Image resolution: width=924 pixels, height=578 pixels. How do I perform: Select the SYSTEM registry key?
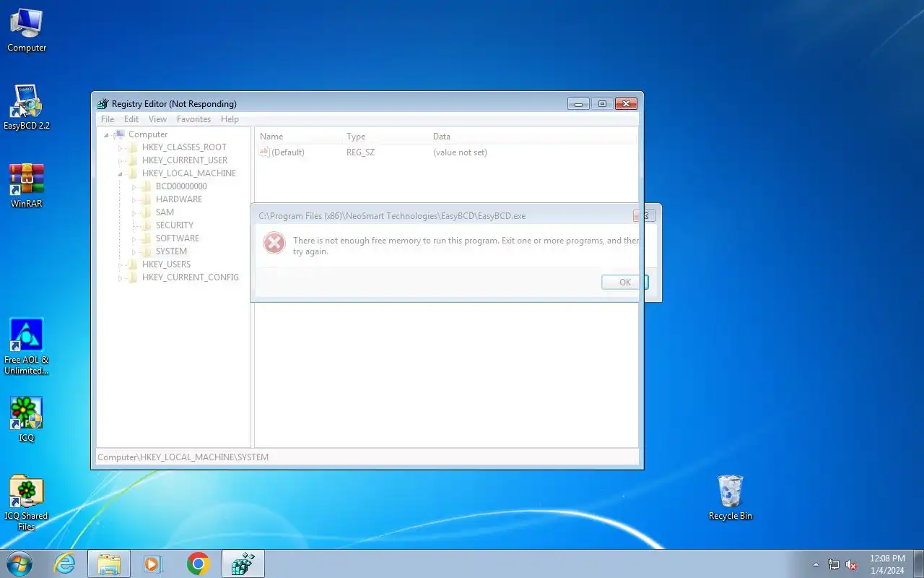click(x=171, y=251)
